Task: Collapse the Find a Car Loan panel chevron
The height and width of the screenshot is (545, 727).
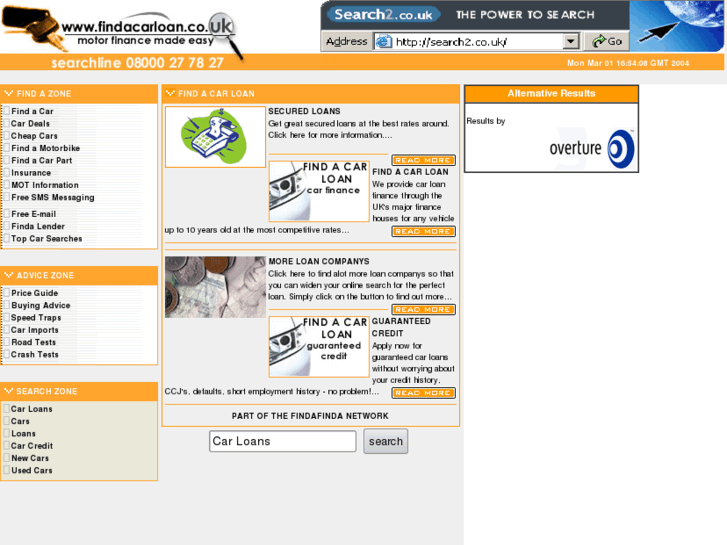Action: click(x=170, y=93)
